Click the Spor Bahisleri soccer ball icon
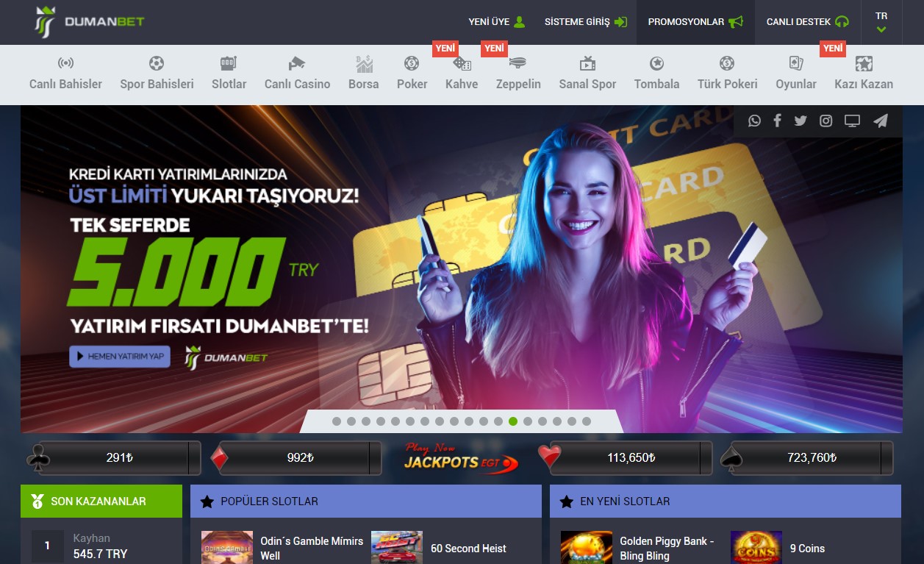924x564 pixels. 157,63
